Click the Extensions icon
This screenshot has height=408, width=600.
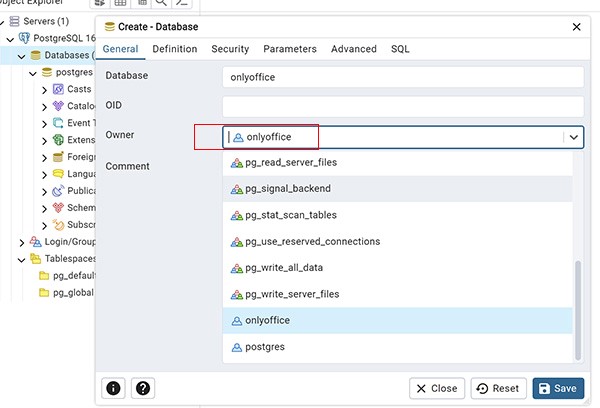coord(58,140)
